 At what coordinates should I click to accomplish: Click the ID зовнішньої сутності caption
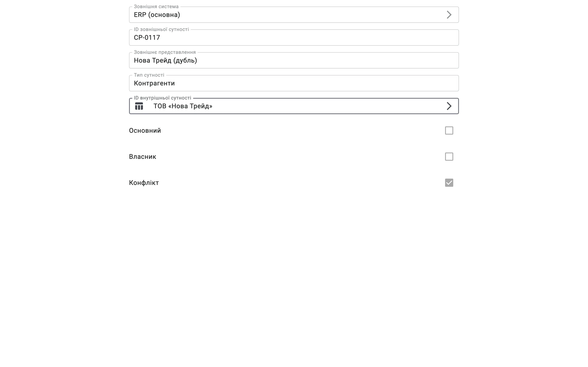(161, 29)
